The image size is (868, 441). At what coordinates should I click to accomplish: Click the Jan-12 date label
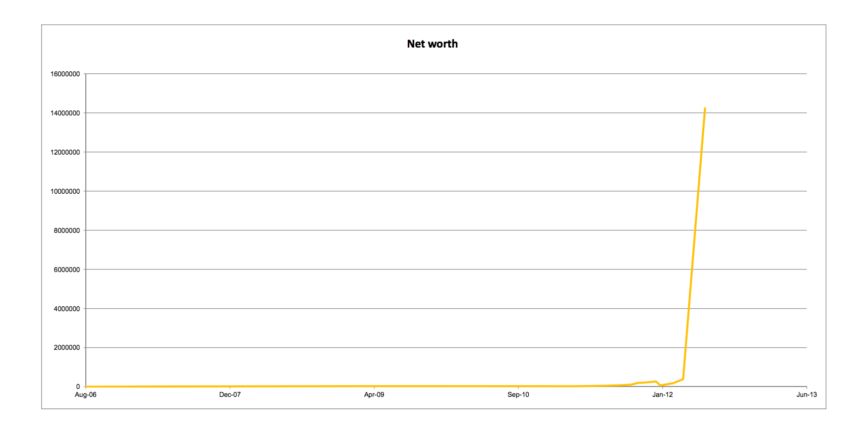click(x=663, y=395)
